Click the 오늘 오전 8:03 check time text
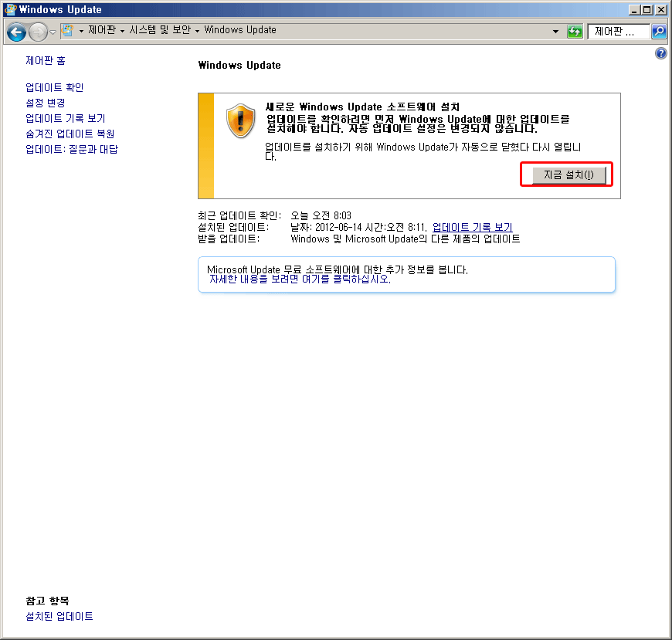This screenshot has width=672, height=640. (321, 215)
